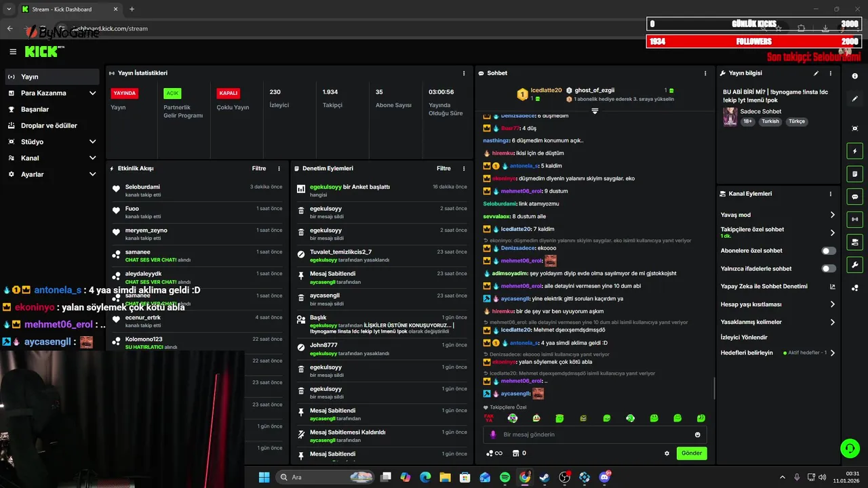Open Yavaş mod settings
The image size is (868, 488).
click(778, 215)
